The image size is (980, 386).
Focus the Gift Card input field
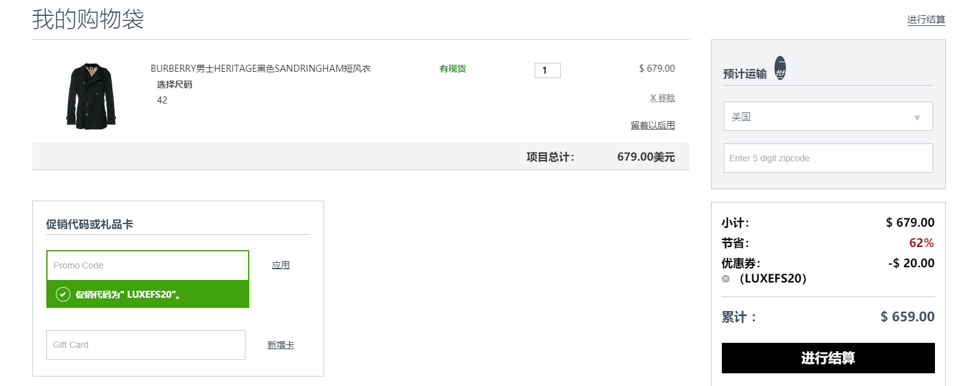pos(146,345)
